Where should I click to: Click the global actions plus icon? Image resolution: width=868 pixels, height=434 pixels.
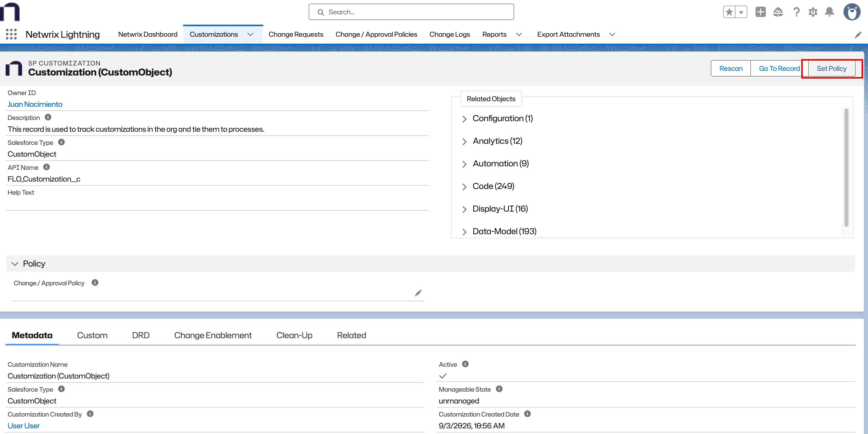[760, 12]
